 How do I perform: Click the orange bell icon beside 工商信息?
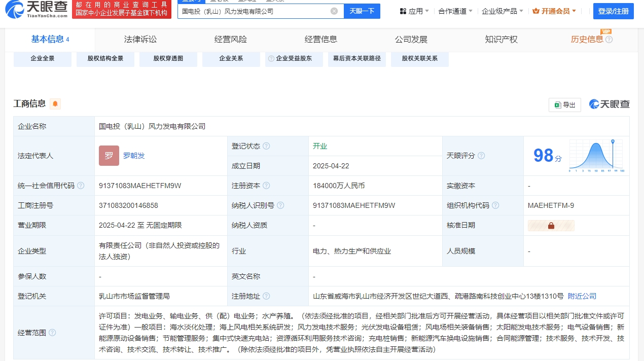[55, 104]
